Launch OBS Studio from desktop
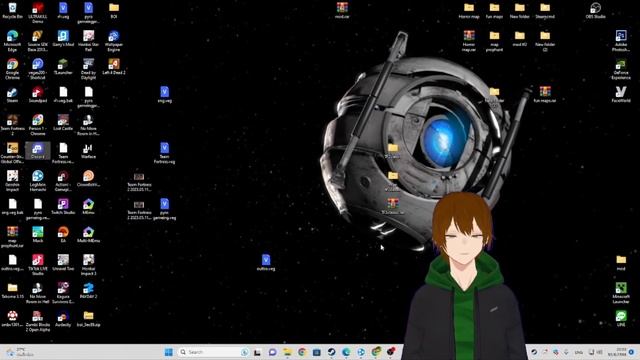 pyautogui.click(x=595, y=11)
